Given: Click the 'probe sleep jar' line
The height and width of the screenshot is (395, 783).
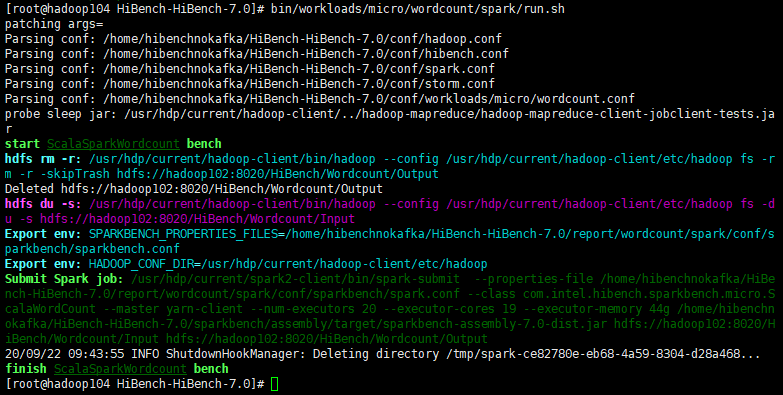Looking at the screenshot, I should click(390, 121).
